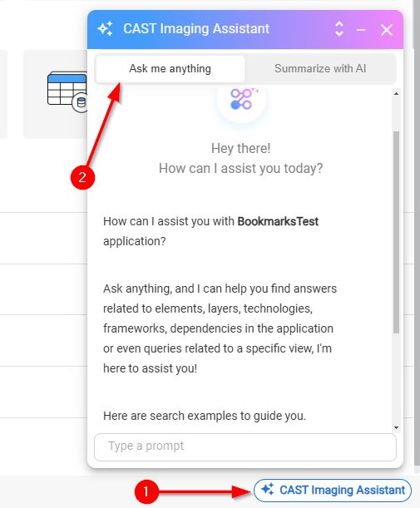Click the chat scrollbar down arrow
Viewport: 420px width, 508px height.
pos(396,427)
